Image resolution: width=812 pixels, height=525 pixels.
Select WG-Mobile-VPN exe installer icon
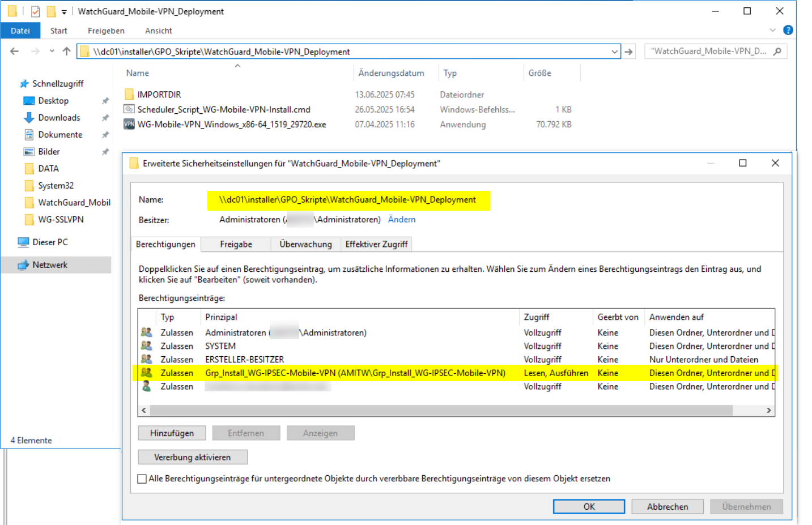129,124
